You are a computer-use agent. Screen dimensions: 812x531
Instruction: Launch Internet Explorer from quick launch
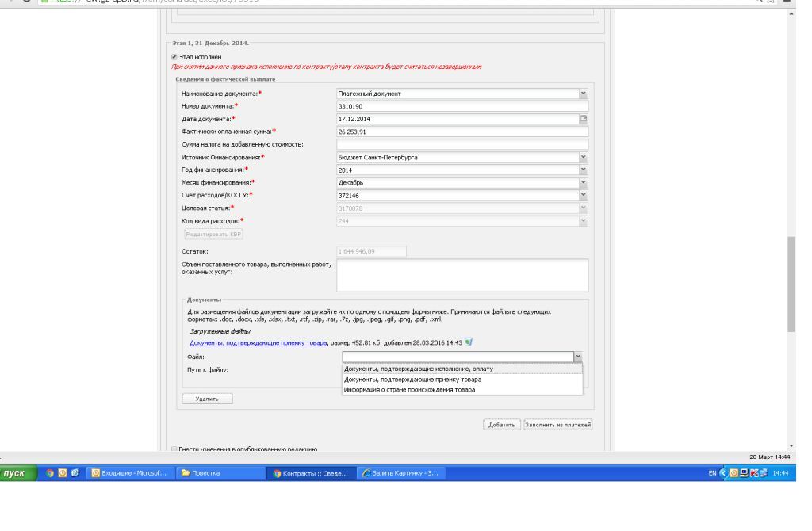[x=75, y=473]
